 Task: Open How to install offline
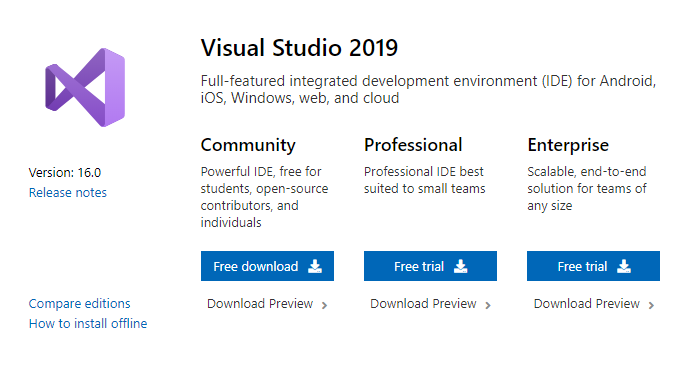click(88, 324)
